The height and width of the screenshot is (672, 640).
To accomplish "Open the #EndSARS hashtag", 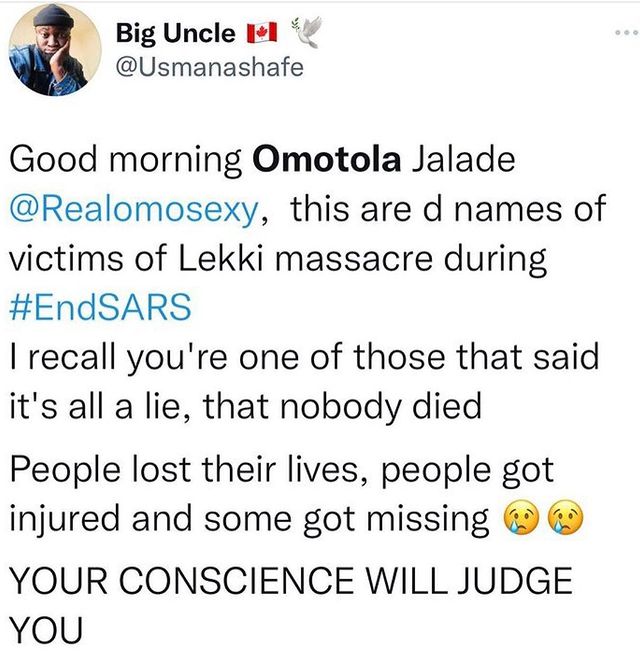I will 99,307.
